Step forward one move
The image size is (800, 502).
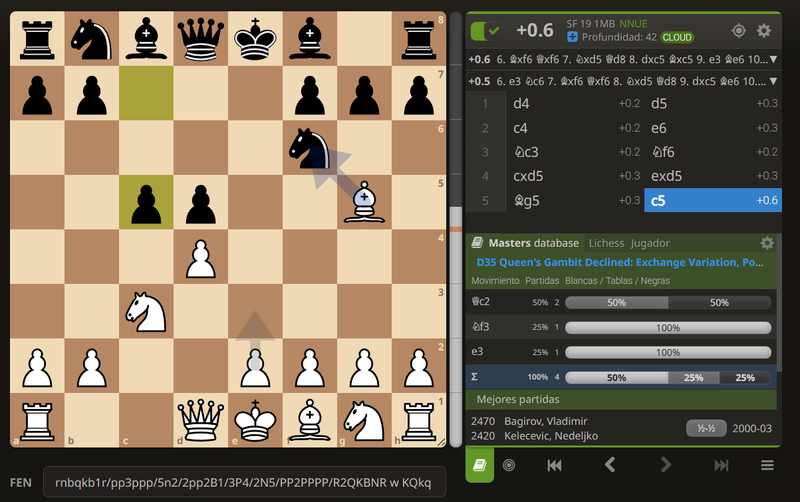coord(665,465)
